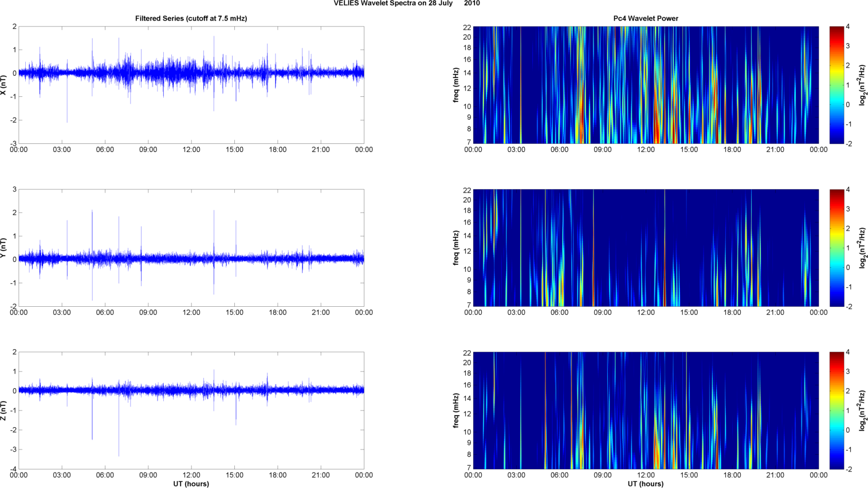Click the Y (nT) axis label

(x=3, y=248)
